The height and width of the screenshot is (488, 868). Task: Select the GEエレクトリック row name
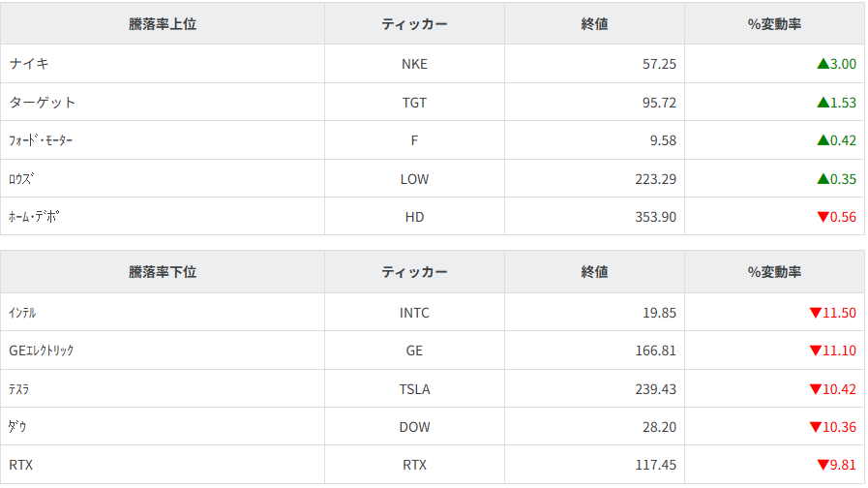pos(42,351)
